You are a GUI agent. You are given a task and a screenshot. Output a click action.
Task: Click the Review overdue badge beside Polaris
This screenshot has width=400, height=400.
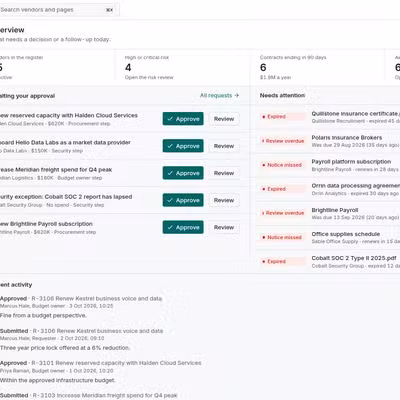(282, 141)
